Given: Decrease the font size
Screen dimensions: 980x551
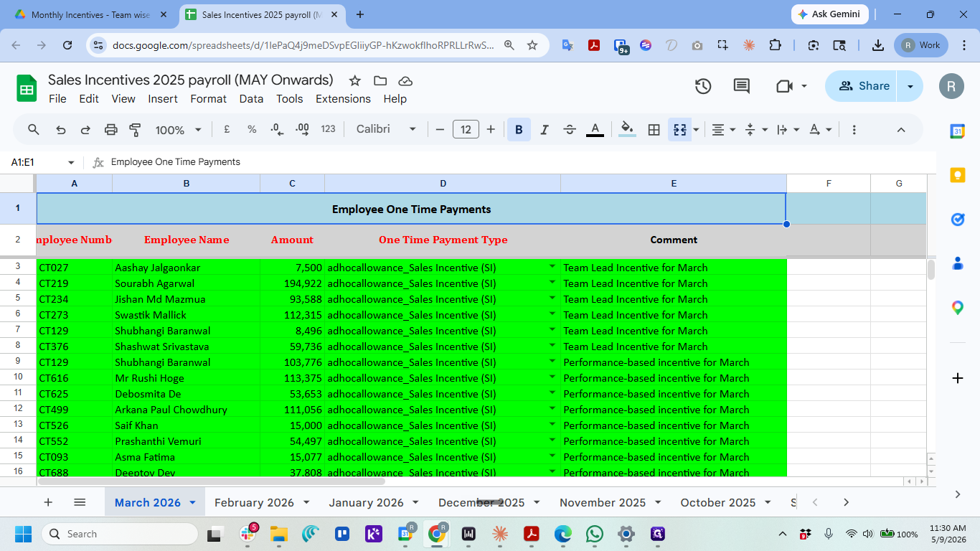Looking at the screenshot, I should pos(440,130).
